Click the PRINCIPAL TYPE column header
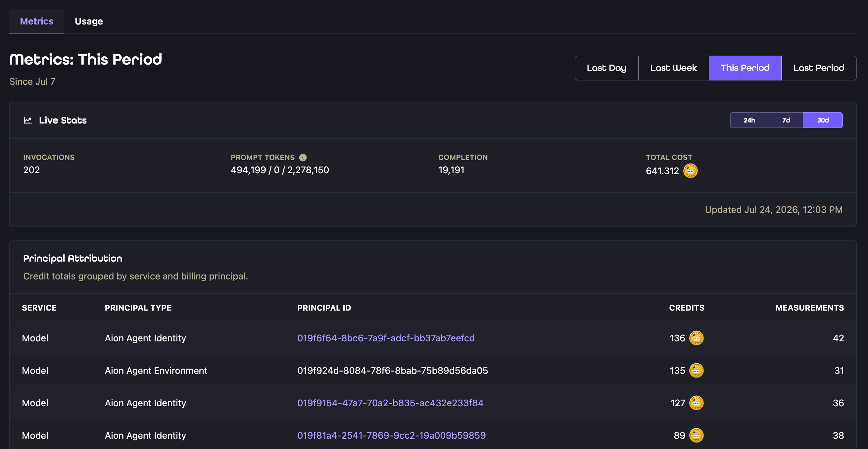 click(x=138, y=308)
